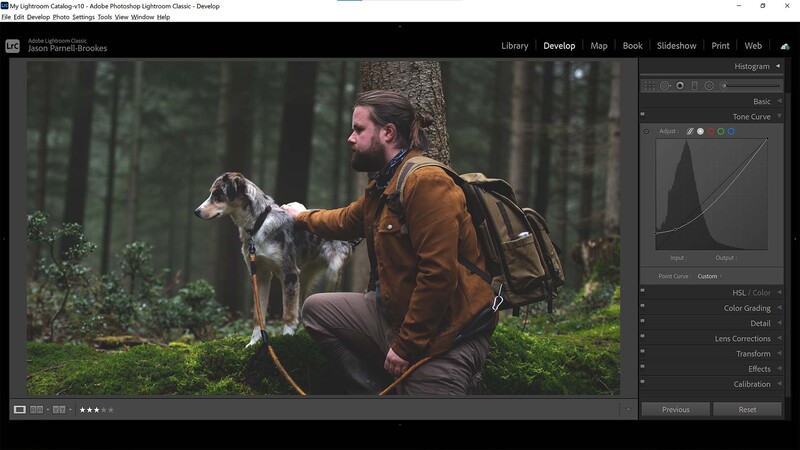Open the Photo menu
Image resolution: width=800 pixels, height=450 pixels.
pos(61,17)
